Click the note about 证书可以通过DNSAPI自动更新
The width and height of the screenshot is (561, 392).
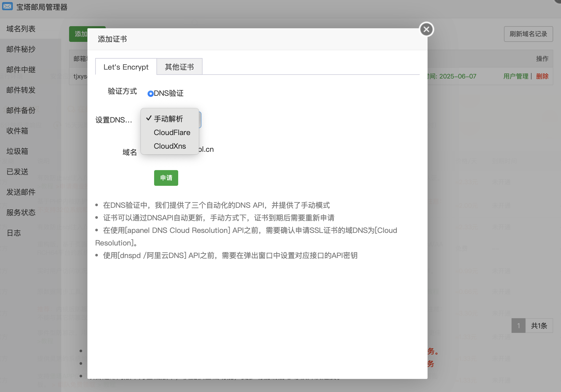pos(219,218)
